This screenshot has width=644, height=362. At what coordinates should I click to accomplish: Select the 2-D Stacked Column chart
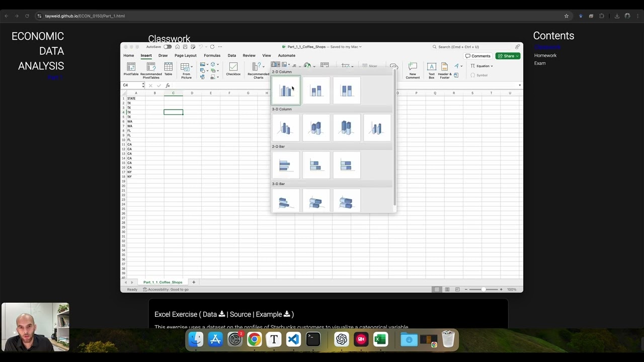316,90
